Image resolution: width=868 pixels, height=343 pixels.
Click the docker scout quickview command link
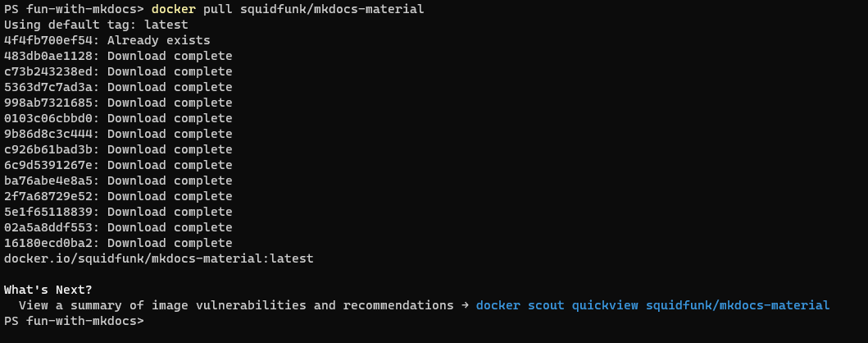click(652, 305)
